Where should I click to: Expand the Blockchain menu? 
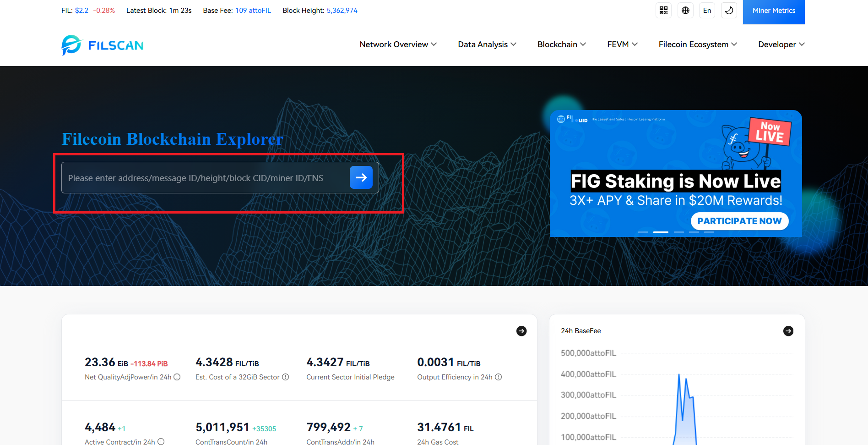pyautogui.click(x=562, y=44)
